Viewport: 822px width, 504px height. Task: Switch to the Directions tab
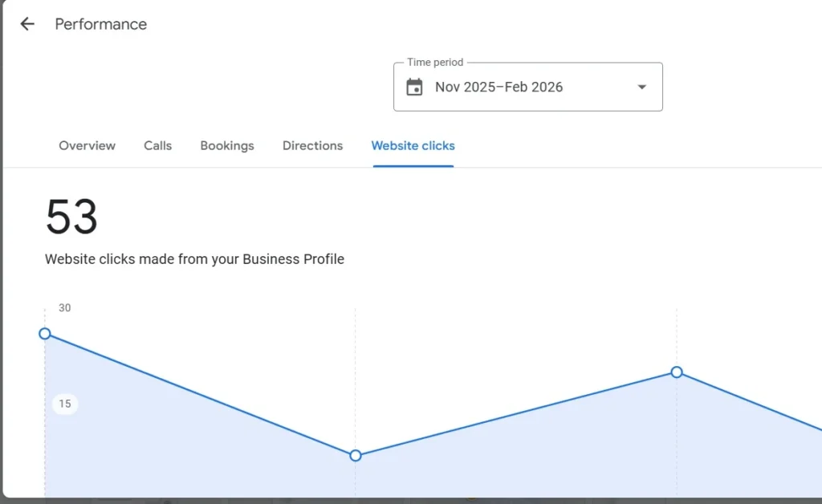coord(312,145)
